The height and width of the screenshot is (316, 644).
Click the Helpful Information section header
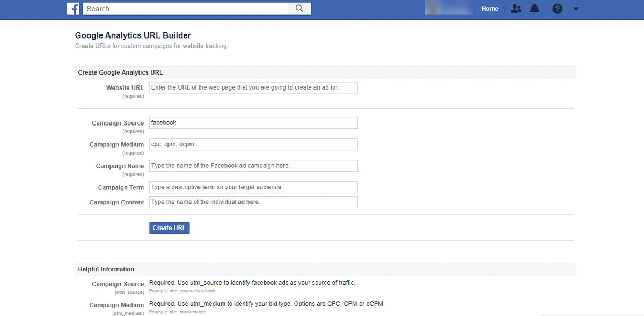(106, 269)
